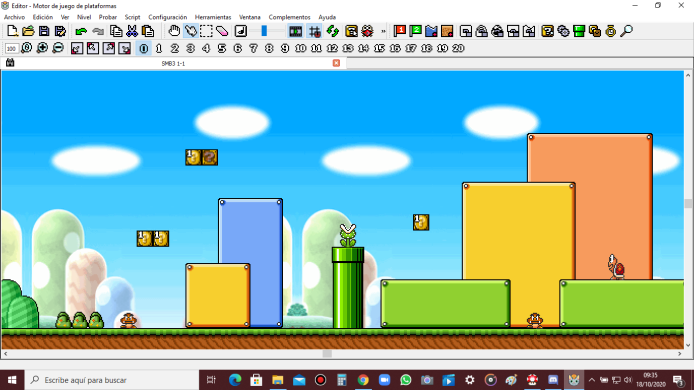Switch to section 12
The height and width of the screenshot is (390, 694).
[332, 48]
